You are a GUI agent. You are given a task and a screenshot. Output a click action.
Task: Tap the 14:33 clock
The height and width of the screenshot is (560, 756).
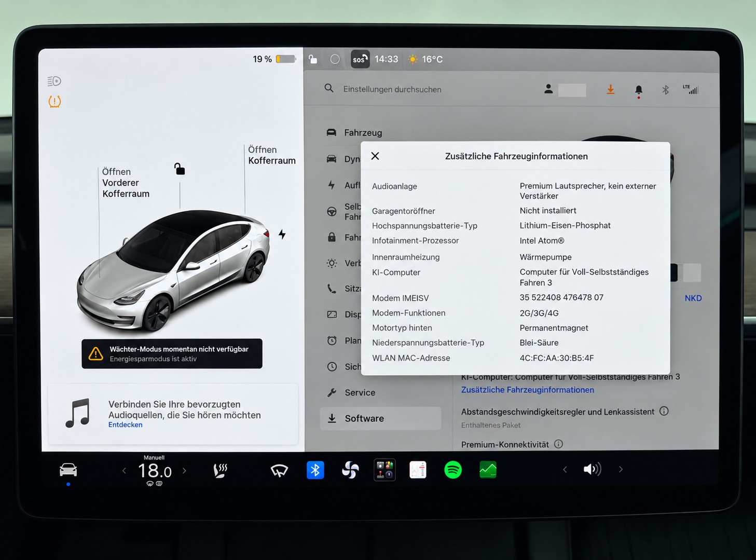pos(387,59)
